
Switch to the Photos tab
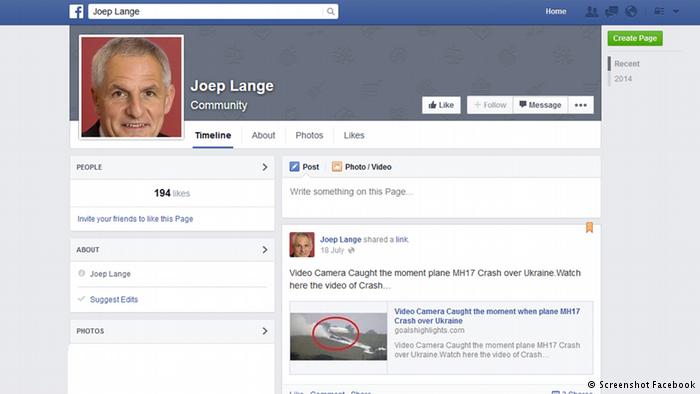tap(309, 135)
